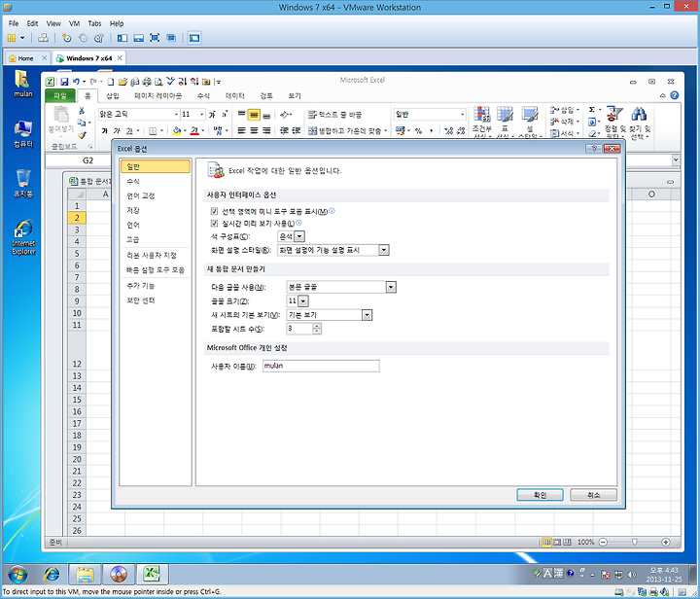Click the OK button in Excel Options dialog
This screenshot has width=700, height=599.
pyautogui.click(x=540, y=495)
